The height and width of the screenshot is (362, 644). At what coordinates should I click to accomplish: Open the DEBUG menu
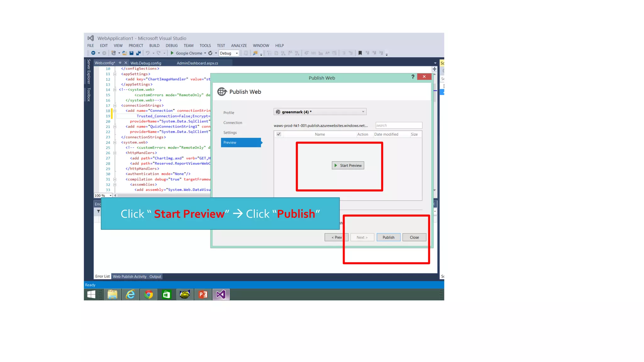pos(172,46)
